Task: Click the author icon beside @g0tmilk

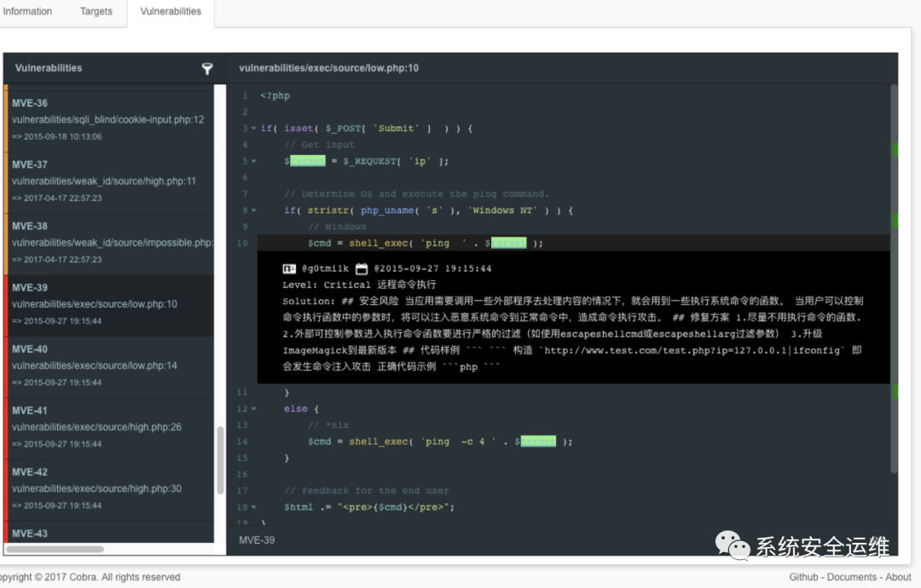Action: 289,268
